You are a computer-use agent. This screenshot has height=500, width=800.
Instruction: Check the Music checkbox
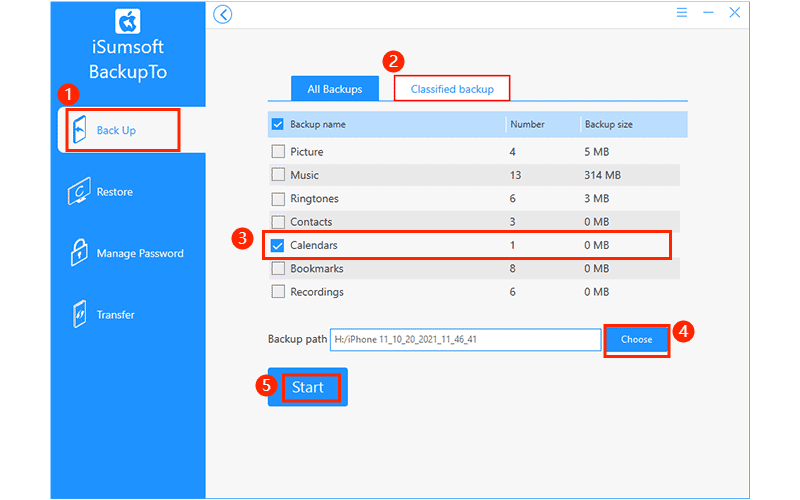278,175
